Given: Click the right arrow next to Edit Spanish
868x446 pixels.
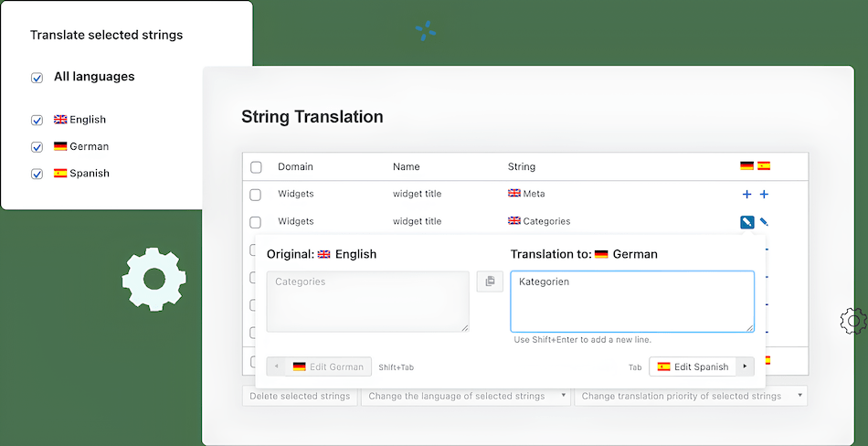Looking at the screenshot, I should pyautogui.click(x=745, y=366).
